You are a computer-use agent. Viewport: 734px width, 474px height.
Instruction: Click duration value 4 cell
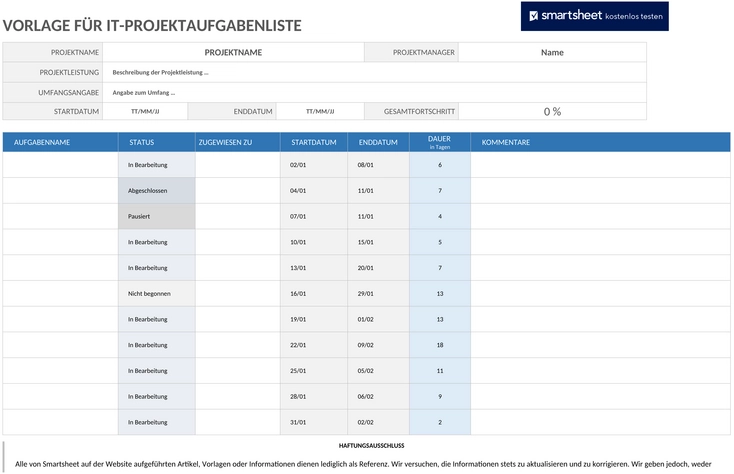440,216
